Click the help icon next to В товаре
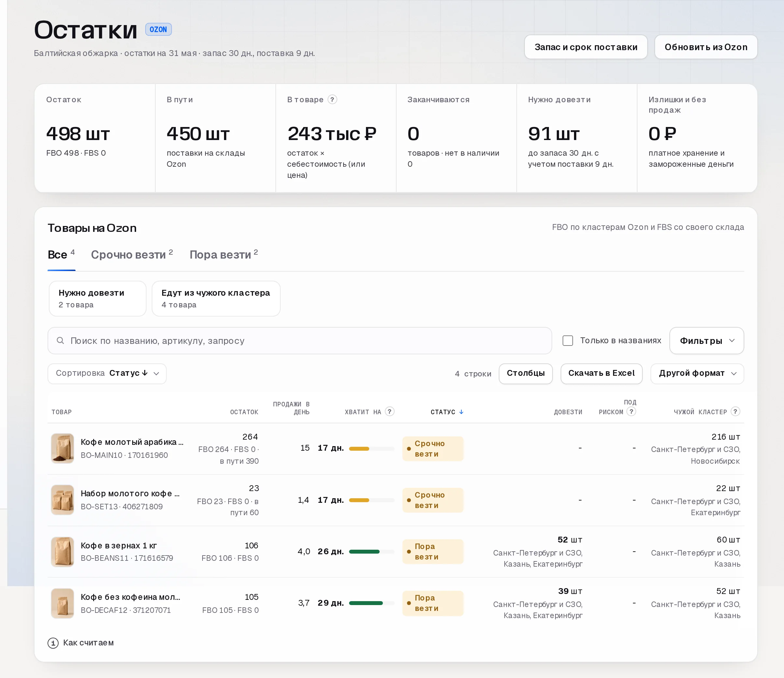The image size is (784, 678). point(332,100)
